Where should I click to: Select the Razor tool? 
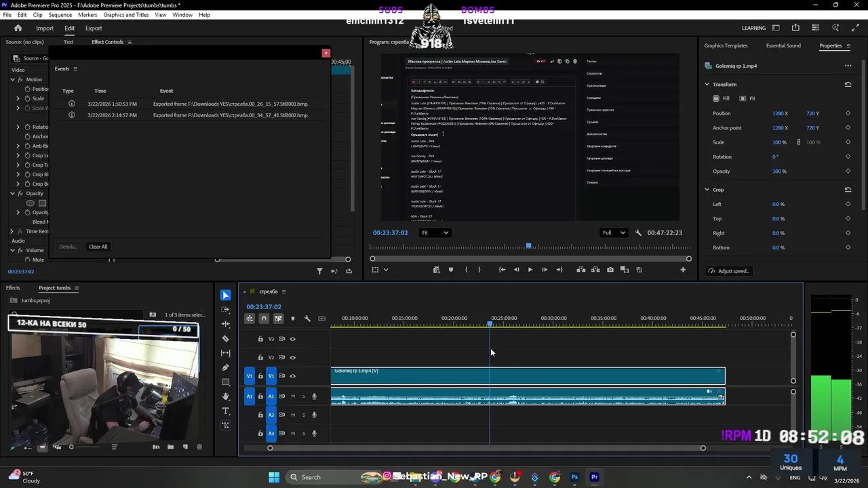(x=226, y=339)
